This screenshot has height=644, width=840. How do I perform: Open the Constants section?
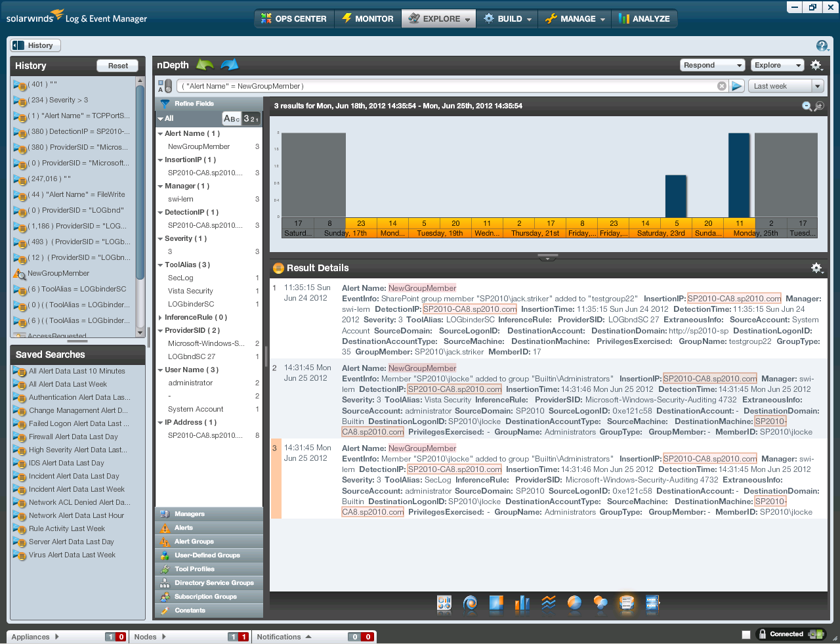coord(209,611)
